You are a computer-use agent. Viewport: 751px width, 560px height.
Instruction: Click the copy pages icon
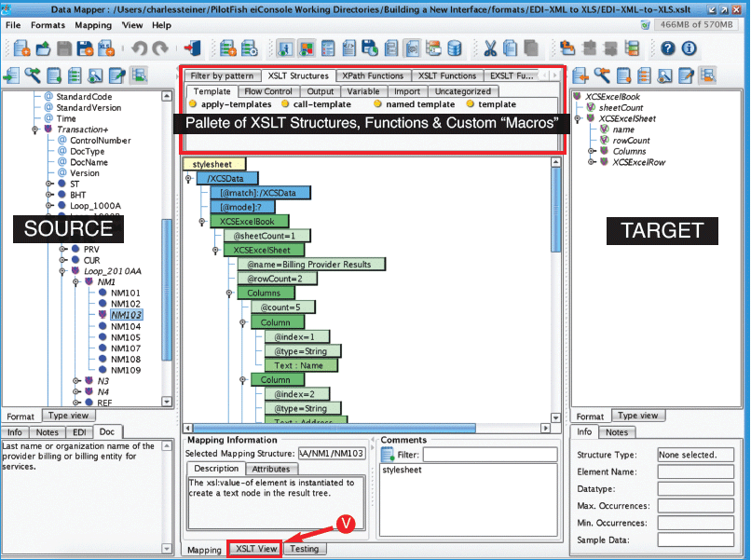coord(510,48)
